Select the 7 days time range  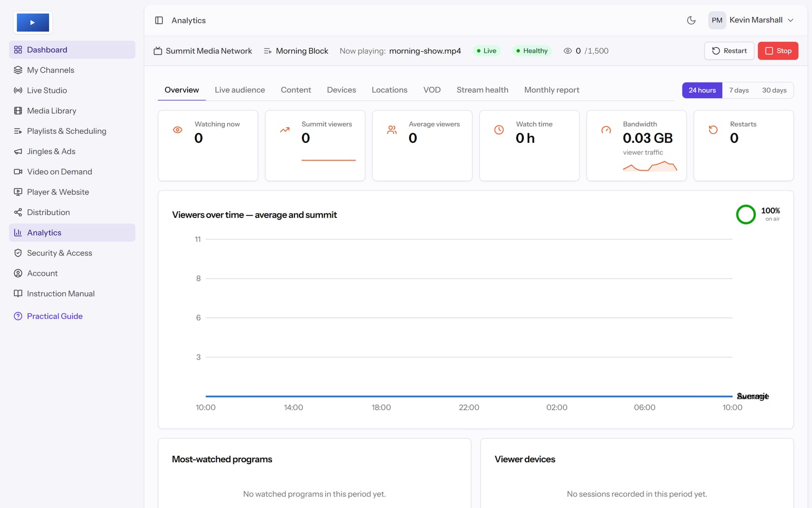(x=739, y=90)
